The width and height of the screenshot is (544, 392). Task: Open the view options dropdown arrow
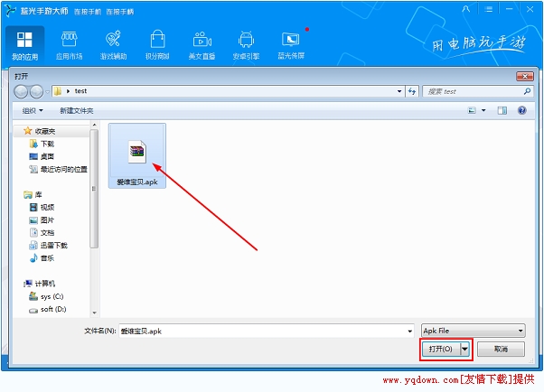click(x=483, y=110)
